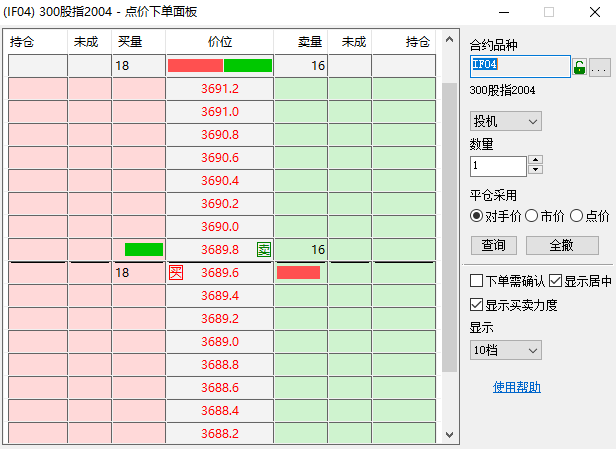The width and height of the screenshot is (616, 449).
Task: Open the 使用帮助 link
Action: 517,387
